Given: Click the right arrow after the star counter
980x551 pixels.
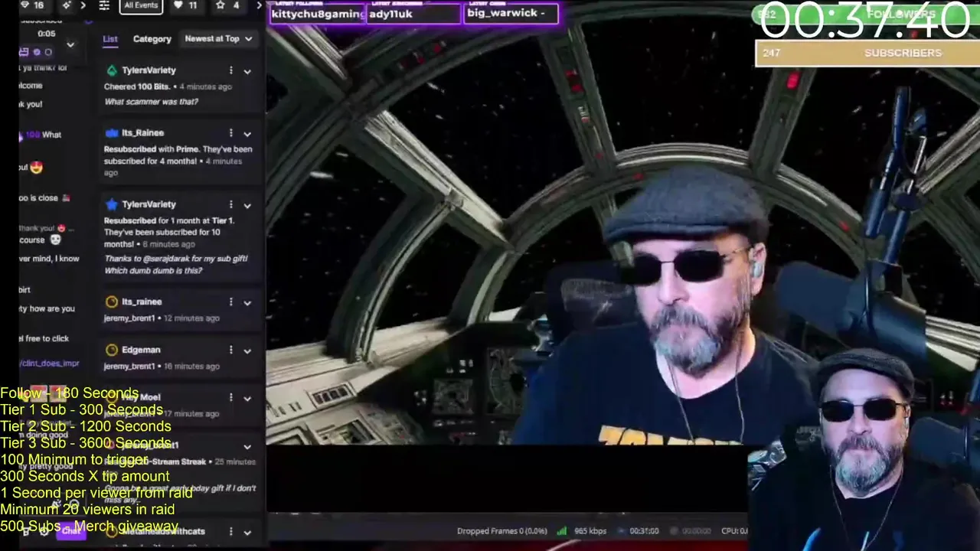Looking at the screenshot, I should pyautogui.click(x=259, y=5).
